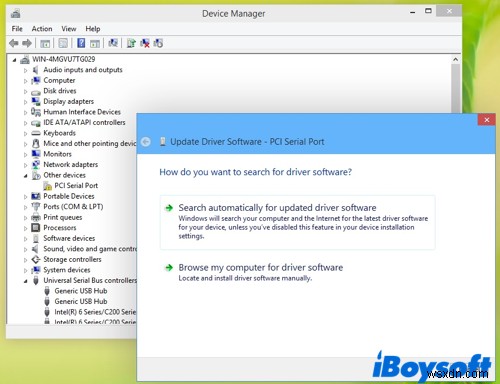Screen dimensions: 500x384
Task: Expand the Keyboards category
Action: tap(26, 133)
